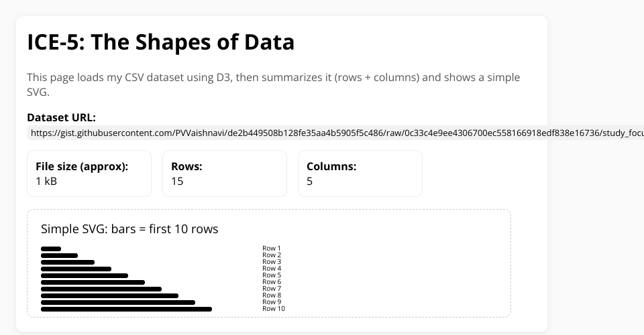Click the rows value "15"
The width and height of the screenshot is (644, 335).
177,181
